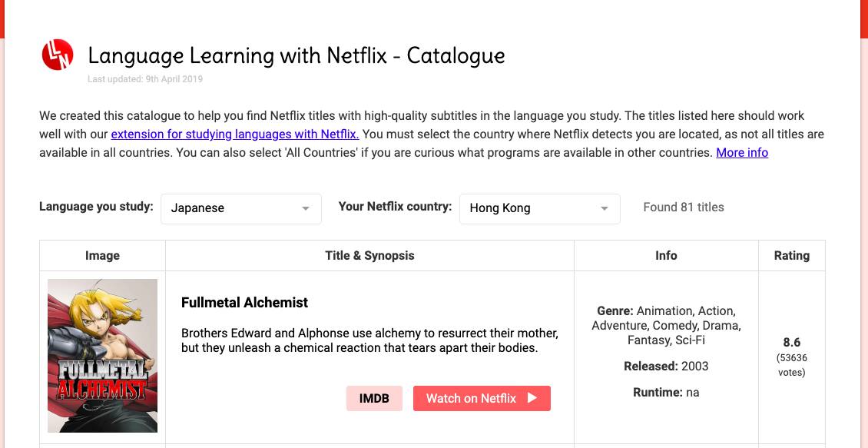
Task: Click the Found 81 titles label
Action: 683,207
